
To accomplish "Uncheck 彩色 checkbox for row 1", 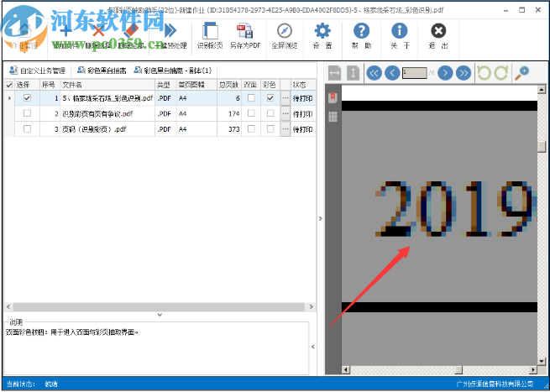I will (x=270, y=98).
